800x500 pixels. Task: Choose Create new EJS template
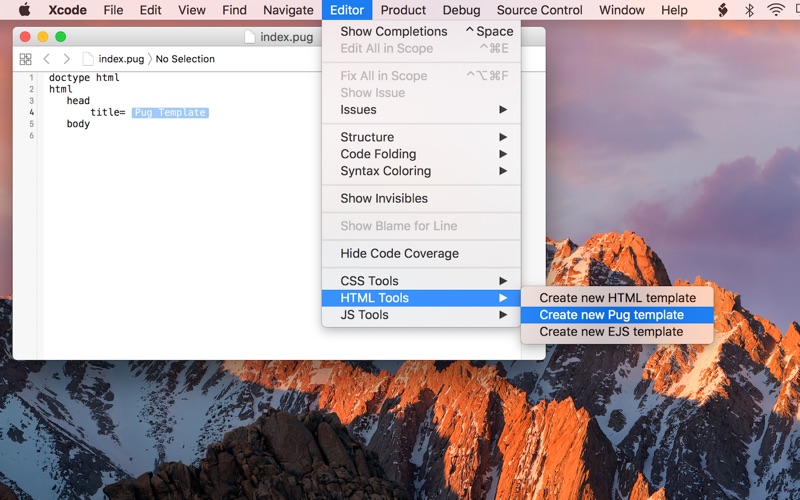coord(617,332)
